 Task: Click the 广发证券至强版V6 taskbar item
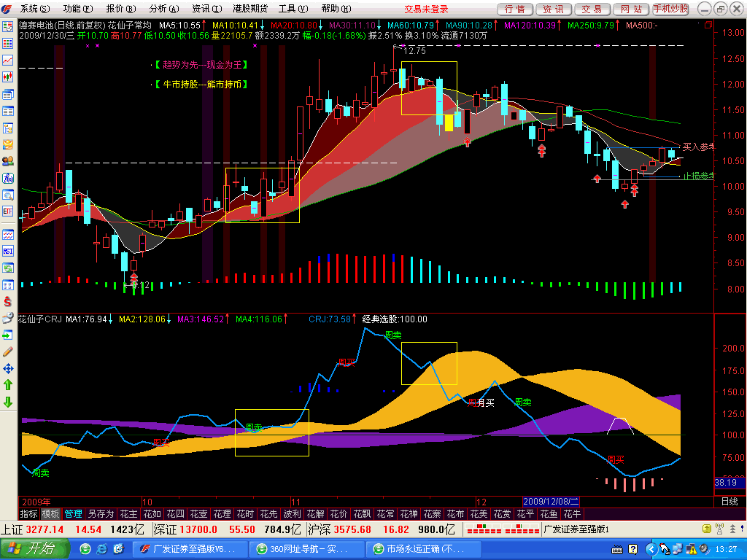pos(190,549)
